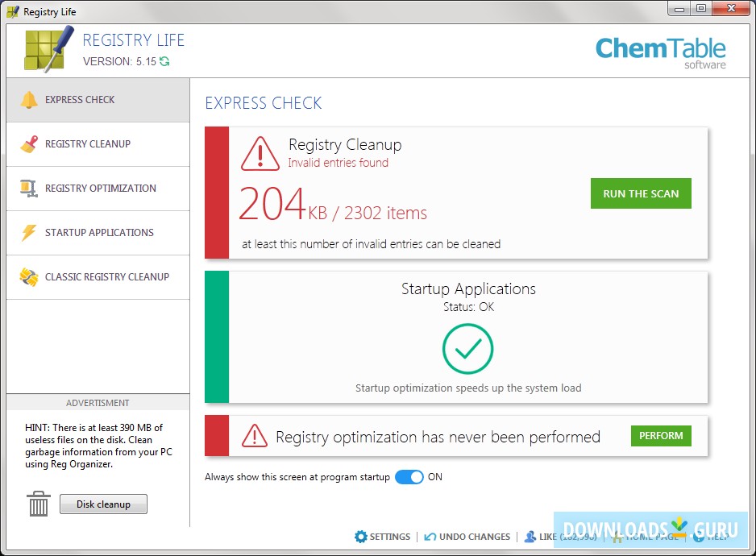The image size is (756, 556).
Task: Click the lightning icon for Startup Applications
Action: click(29, 232)
